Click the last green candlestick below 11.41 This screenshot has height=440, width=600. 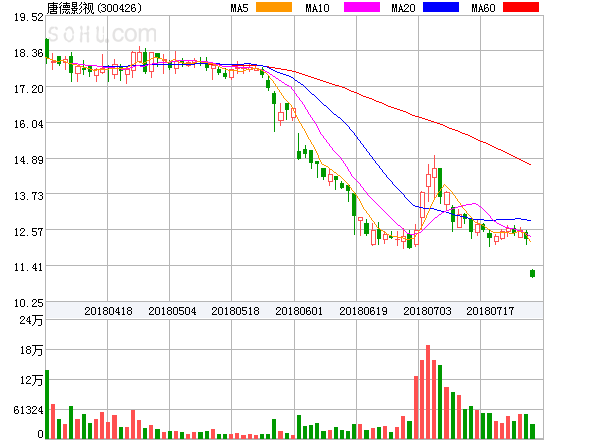(532, 273)
